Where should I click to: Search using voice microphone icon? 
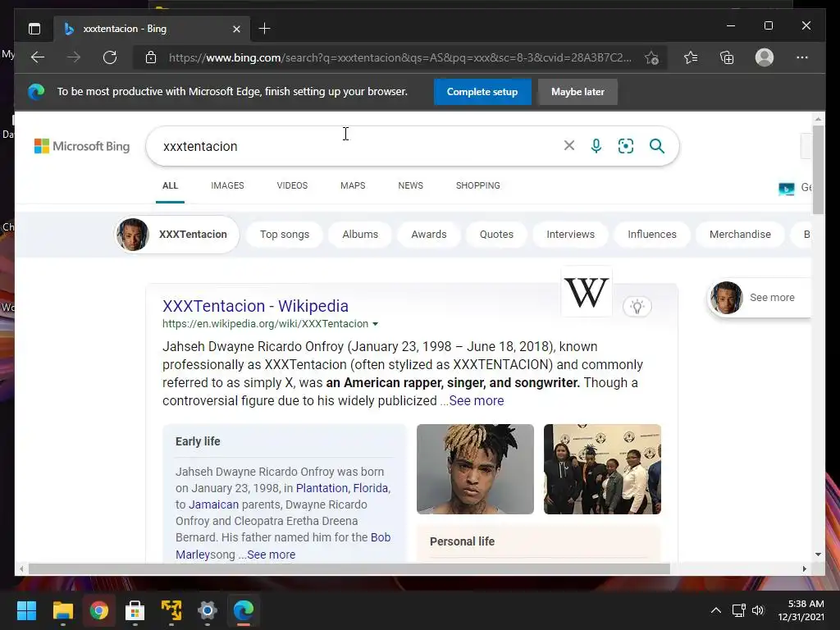(596, 146)
